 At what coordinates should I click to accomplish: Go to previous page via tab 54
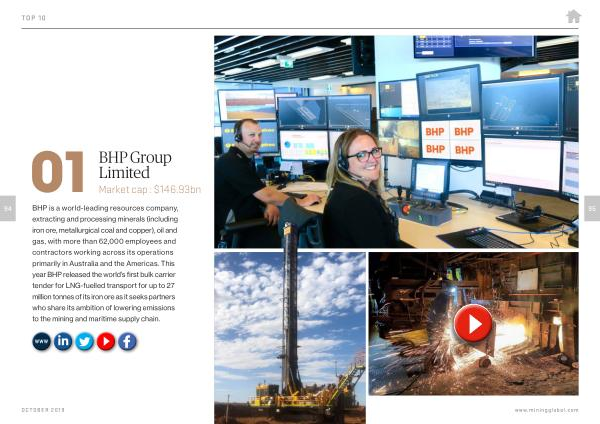(7, 208)
